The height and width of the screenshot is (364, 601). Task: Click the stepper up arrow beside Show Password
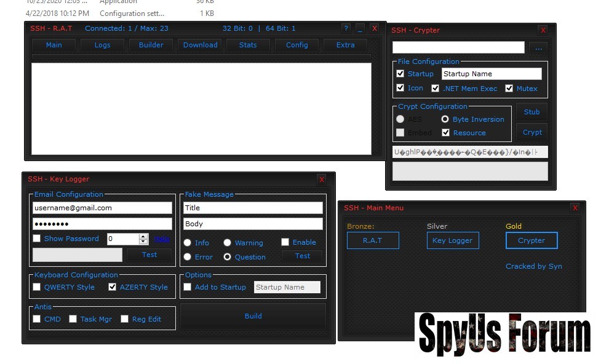[143, 236]
